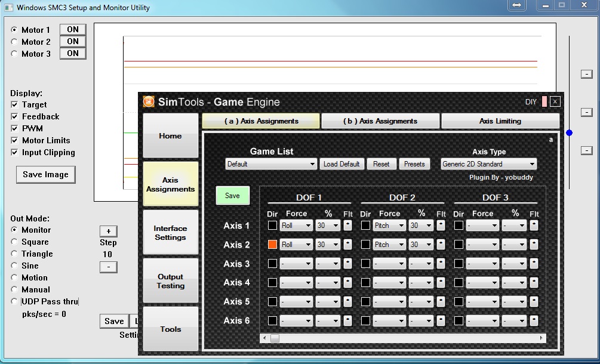Open Axis 1 DOF 1 percent dropdown

328,225
